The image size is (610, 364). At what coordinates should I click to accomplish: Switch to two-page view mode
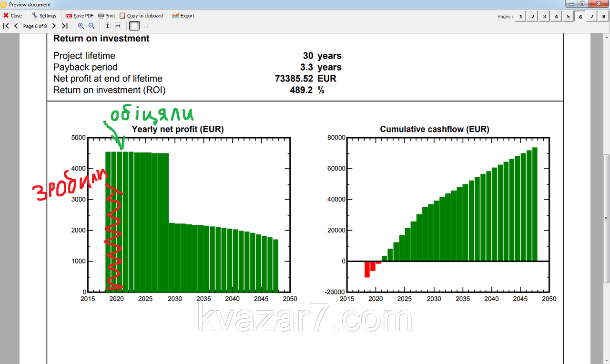[x=144, y=26]
